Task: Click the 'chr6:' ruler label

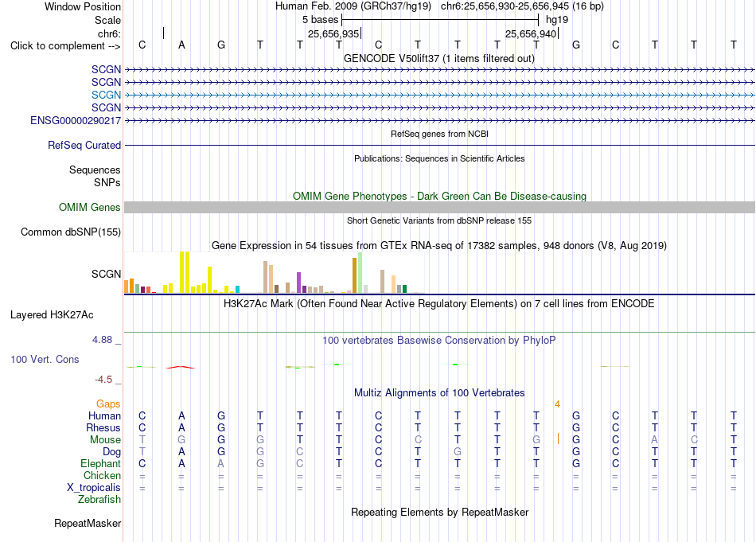Action: pos(110,33)
